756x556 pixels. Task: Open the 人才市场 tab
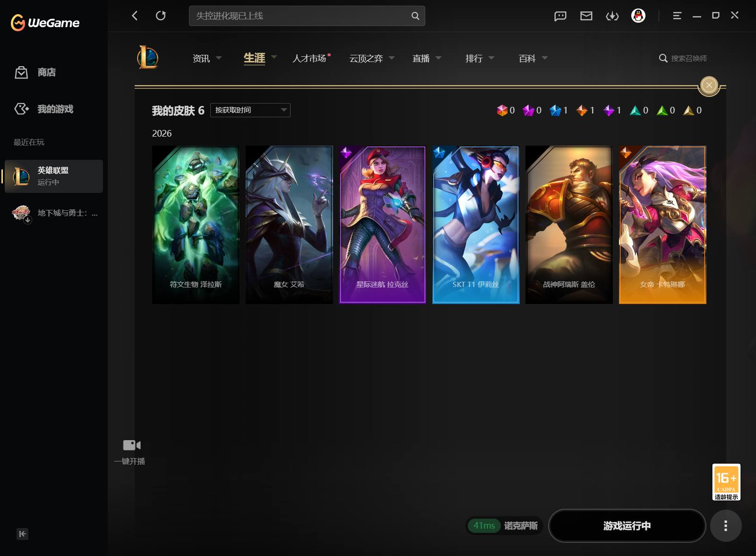pyautogui.click(x=309, y=58)
